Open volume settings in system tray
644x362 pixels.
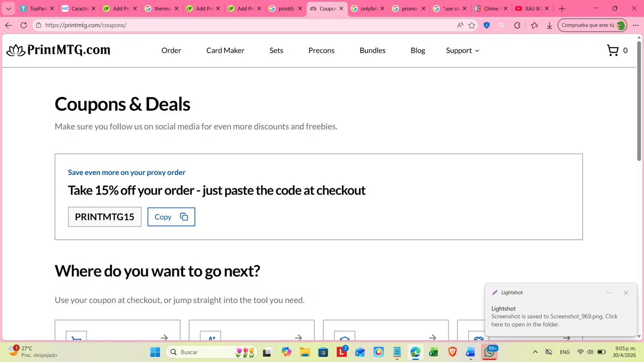[x=590, y=352]
